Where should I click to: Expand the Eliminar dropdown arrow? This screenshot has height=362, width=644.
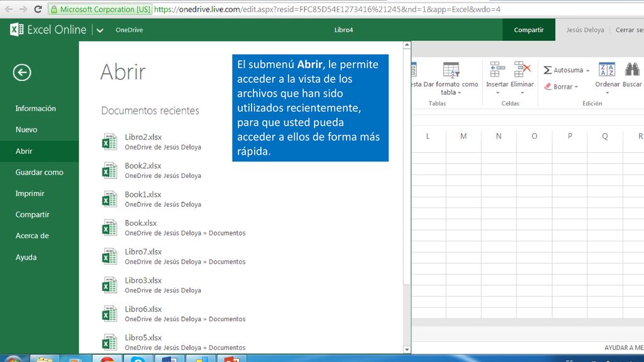coord(523,93)
